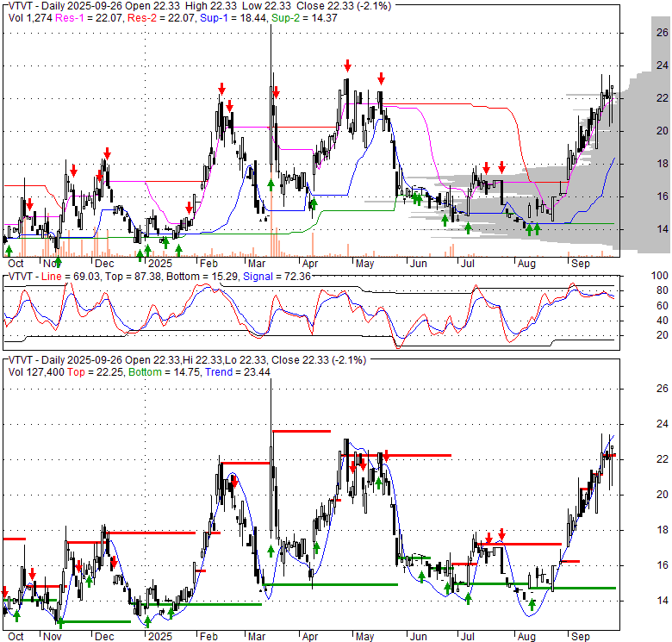672x642 pixels.
Task: Select the 'Close 22.33 (-2.1%)' text in top header
Action: 344,6
